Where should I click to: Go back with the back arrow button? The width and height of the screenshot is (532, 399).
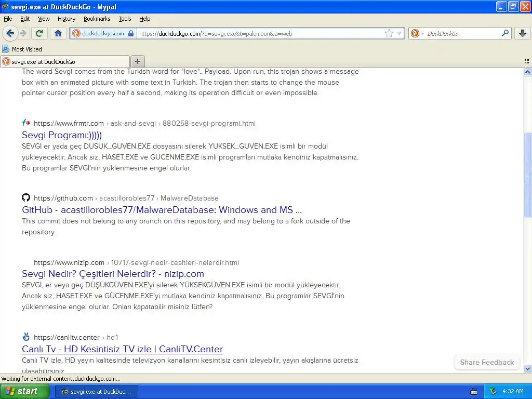[10, 33]
